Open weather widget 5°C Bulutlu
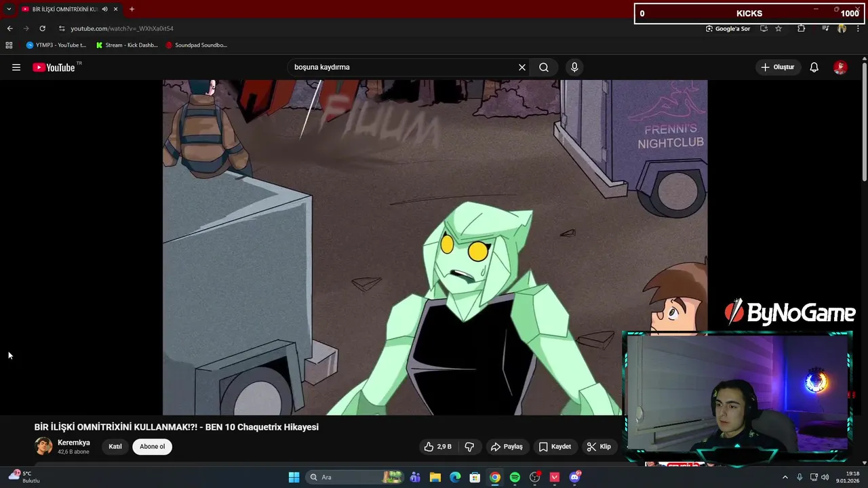868x488 pixels. pyautogui.click(x=26, y=477)
